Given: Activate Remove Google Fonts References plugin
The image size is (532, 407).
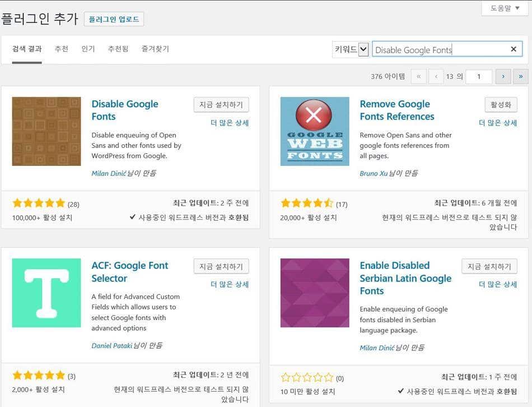Looking at the screenshot, I should [x=501, y=104].
